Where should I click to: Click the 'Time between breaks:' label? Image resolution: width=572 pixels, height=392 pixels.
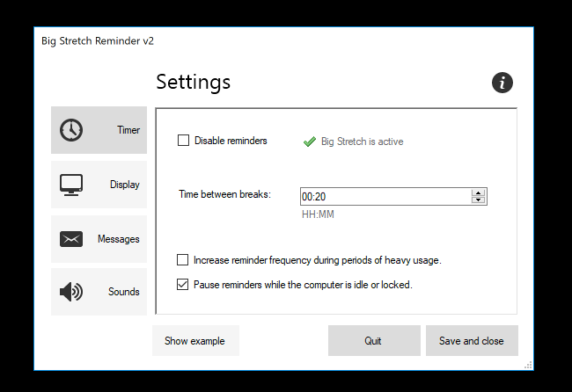(x=224, y=194)
